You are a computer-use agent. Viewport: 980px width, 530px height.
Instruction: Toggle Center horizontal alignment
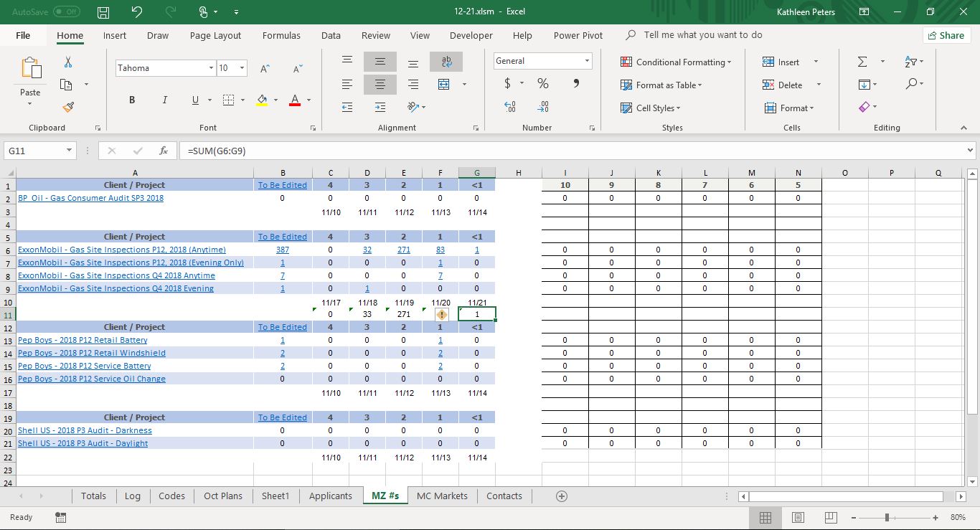tap(380, 85)
